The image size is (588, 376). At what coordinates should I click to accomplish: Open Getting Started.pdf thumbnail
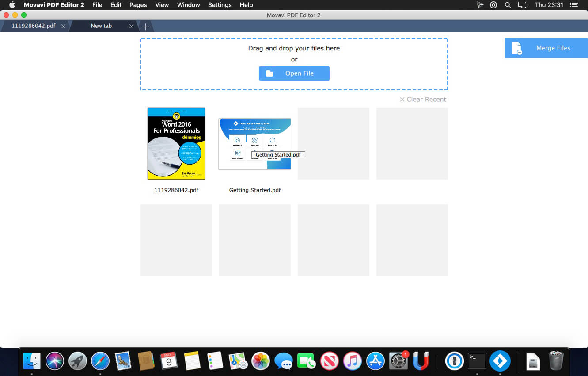point(255,144)
